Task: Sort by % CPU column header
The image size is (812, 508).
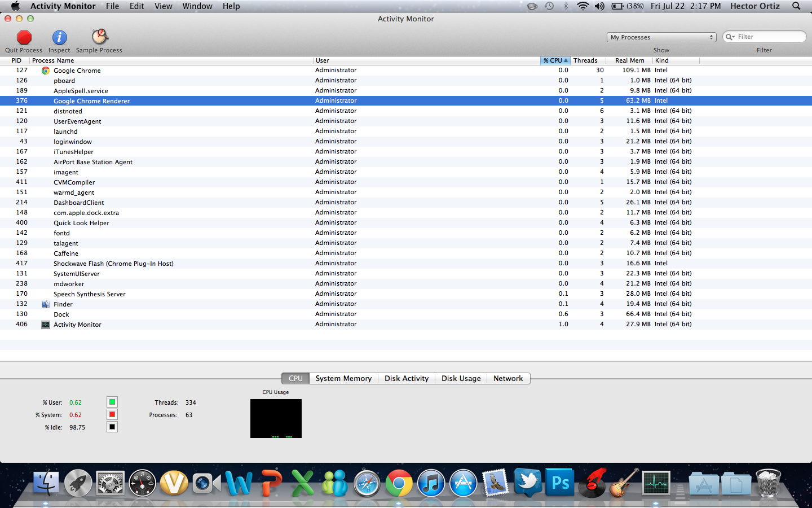Action: pos(555,60)
